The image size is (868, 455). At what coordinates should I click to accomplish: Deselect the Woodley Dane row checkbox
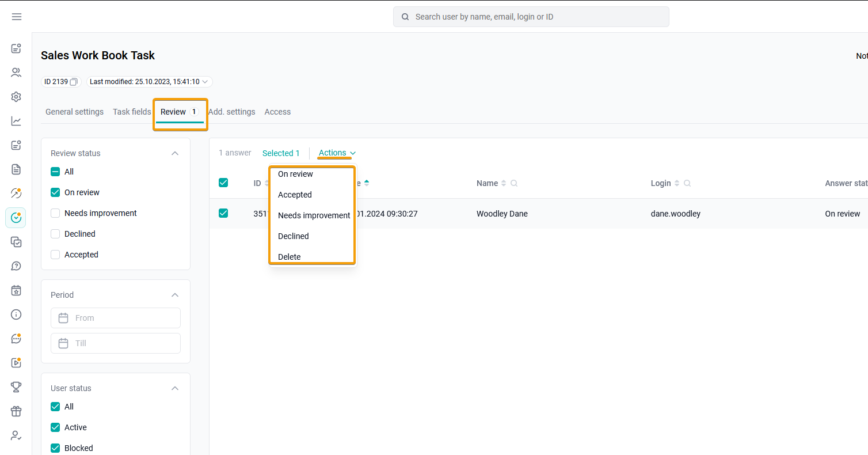coord(223,213)
